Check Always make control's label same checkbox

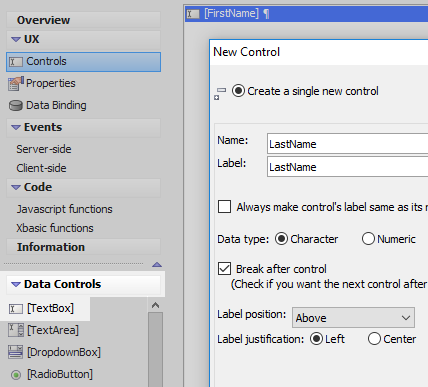(224, 206)
